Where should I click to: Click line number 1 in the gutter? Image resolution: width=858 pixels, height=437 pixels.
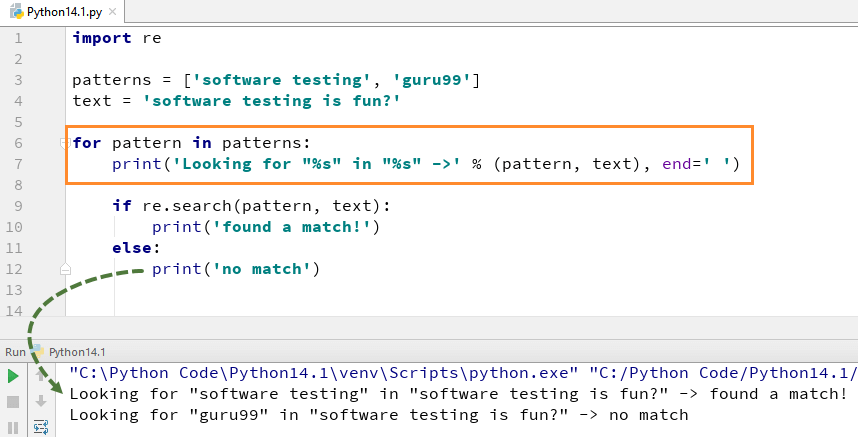18,38
